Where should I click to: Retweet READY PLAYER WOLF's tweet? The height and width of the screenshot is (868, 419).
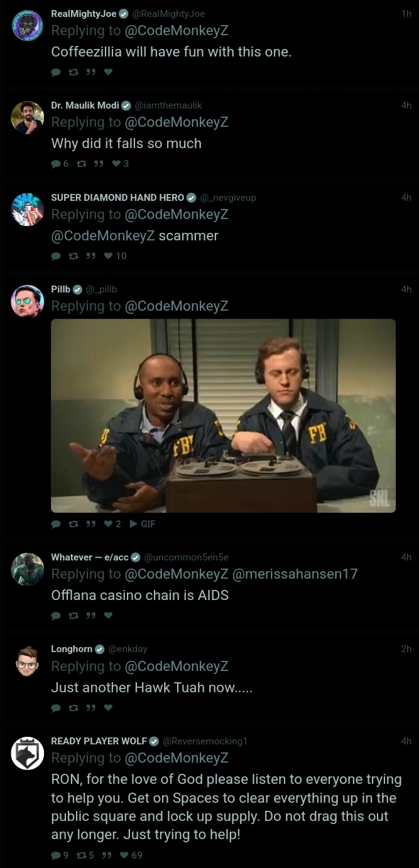(x=84, y=855)
